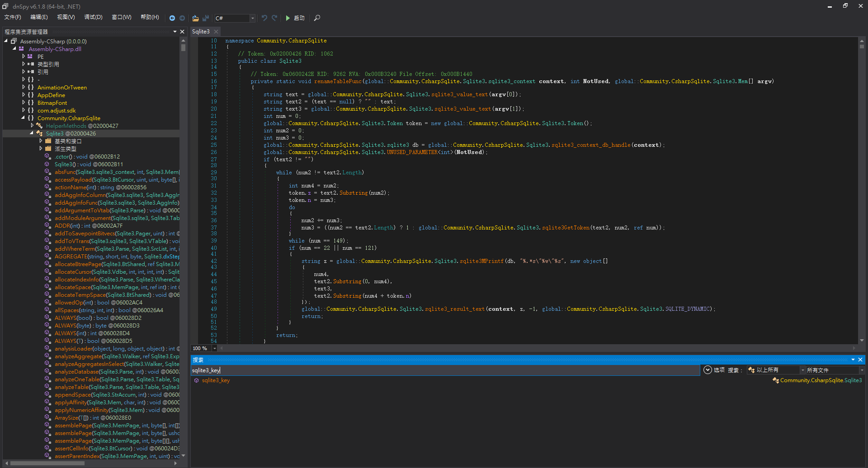Click the save all icon in the toolbar
The image size is (868, 468).
click(x=206, y=18)
